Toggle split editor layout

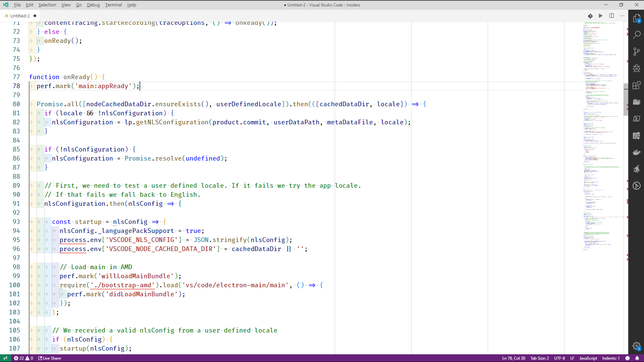[611, 16]
